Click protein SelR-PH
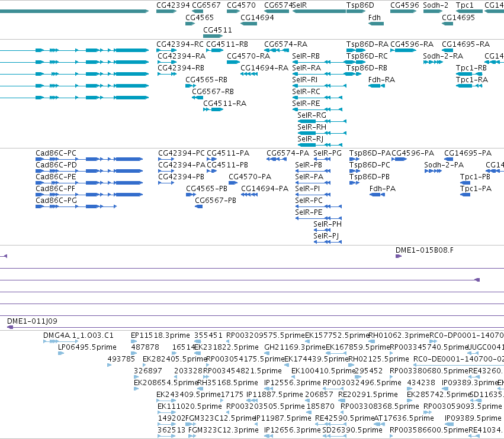 [x=322, y=230]
